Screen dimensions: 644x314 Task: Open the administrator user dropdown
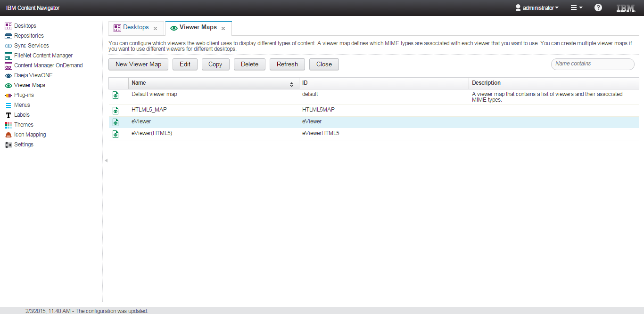(537, 8)
